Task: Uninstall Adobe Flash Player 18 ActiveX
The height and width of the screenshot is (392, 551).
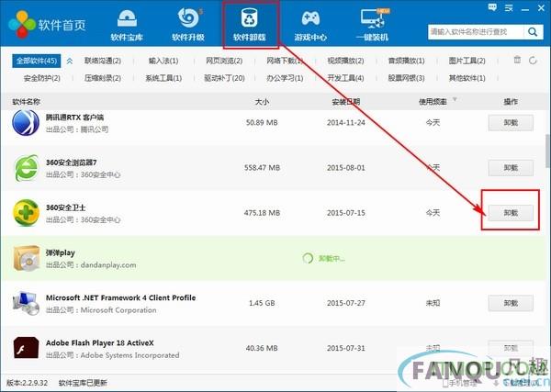Action: pos(511,348)
